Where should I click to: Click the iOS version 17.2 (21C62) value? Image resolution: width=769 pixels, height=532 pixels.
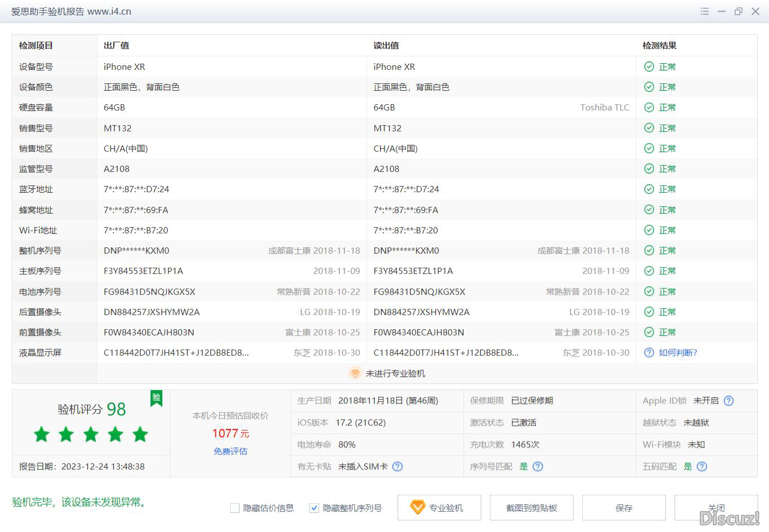pyautogui.click(x=361, y=423)
